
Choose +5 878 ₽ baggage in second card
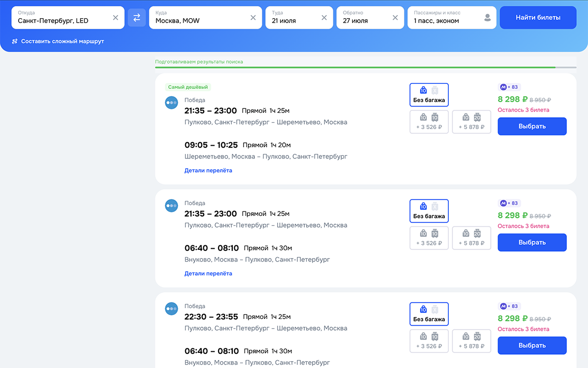[471, 238]
